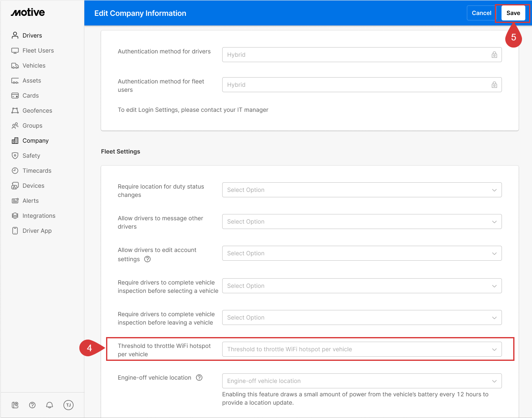
Task: Open inspection before leaving a vehicle dropdown
Action: [362, 317]
